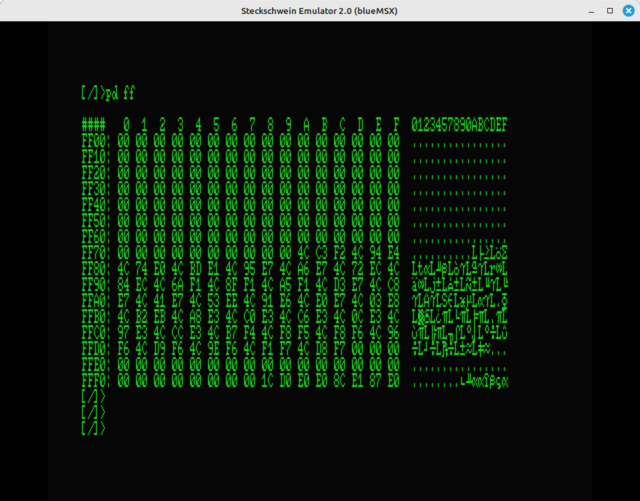Image resolution: width=640 pixels, height=501 pixels.
Task: Select the 'FF20:' address label
Action: coord(96,173)
